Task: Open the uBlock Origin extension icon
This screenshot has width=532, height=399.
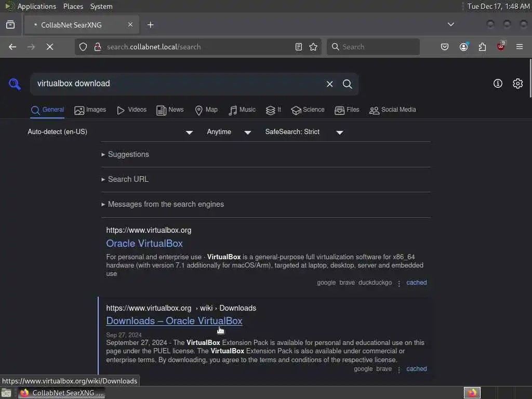Action: 501,46
